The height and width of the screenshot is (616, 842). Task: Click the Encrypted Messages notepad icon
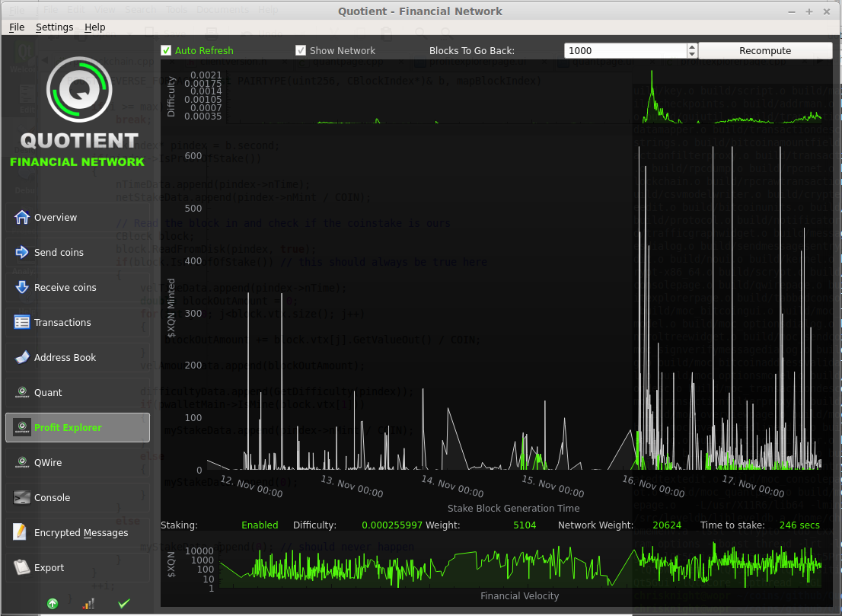point(21,532)
